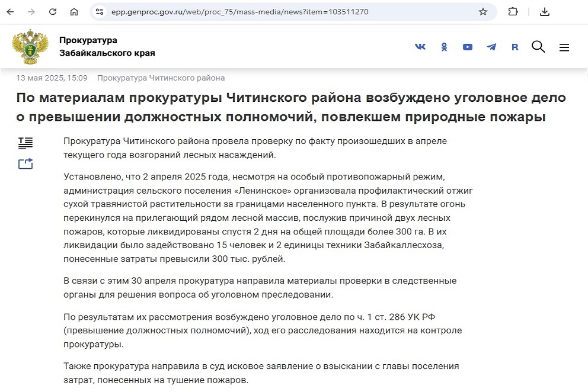
Task: Open the VK social network page
Action: 420,46
